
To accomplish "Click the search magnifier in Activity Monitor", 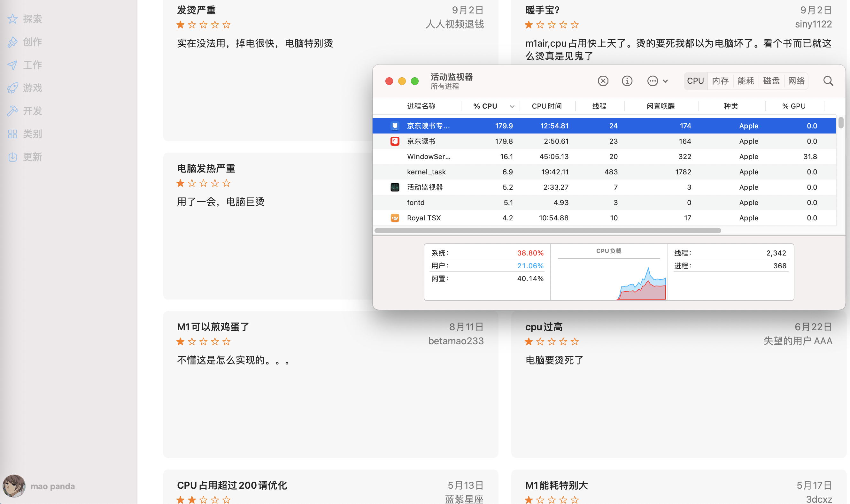I will coord(828,81).
